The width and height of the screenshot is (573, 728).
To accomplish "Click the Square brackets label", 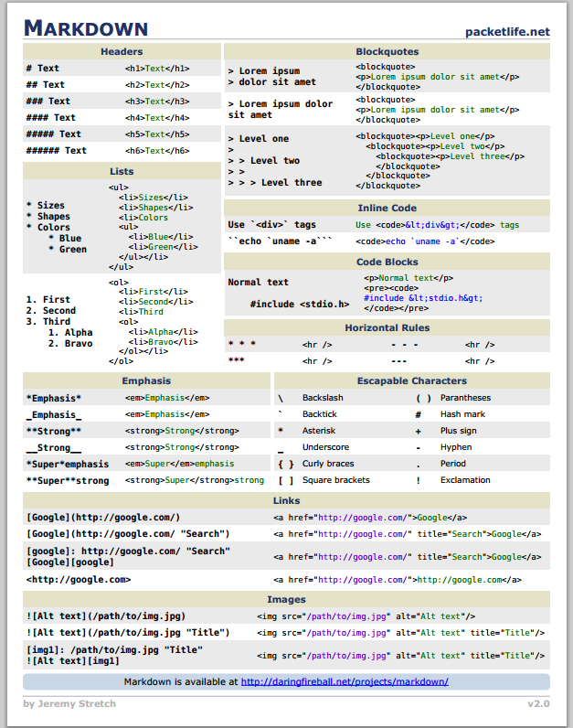I will (x=336, y=479).
